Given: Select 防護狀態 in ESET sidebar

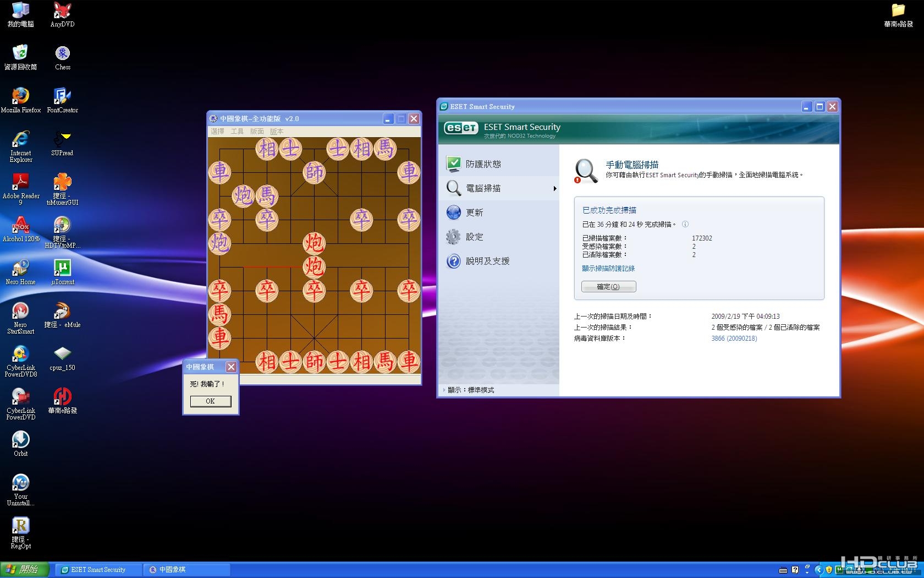Looking at the screenshot, I should pyautogui.click(x=499, y=164).
